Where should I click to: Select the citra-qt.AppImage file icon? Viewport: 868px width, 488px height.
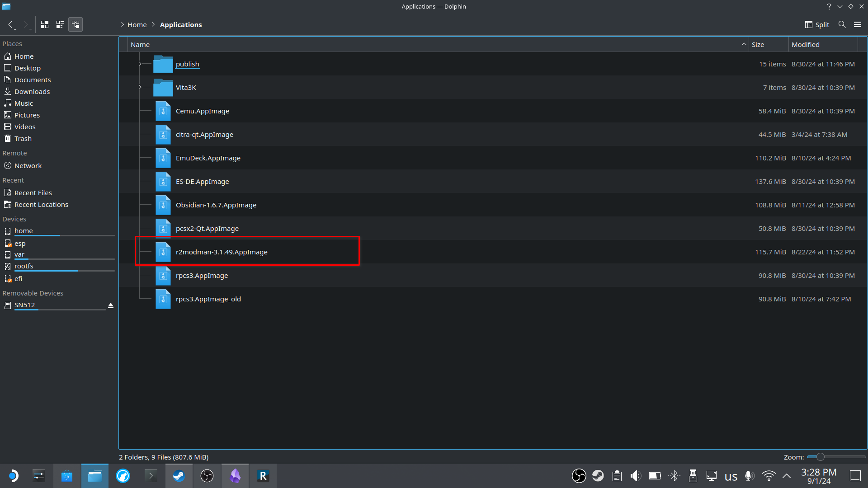163,134
